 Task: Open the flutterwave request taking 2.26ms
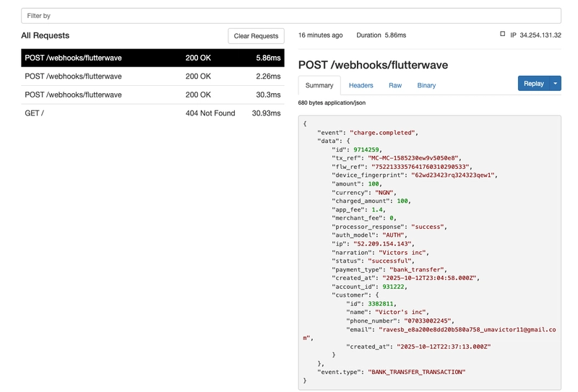[152, 77]
